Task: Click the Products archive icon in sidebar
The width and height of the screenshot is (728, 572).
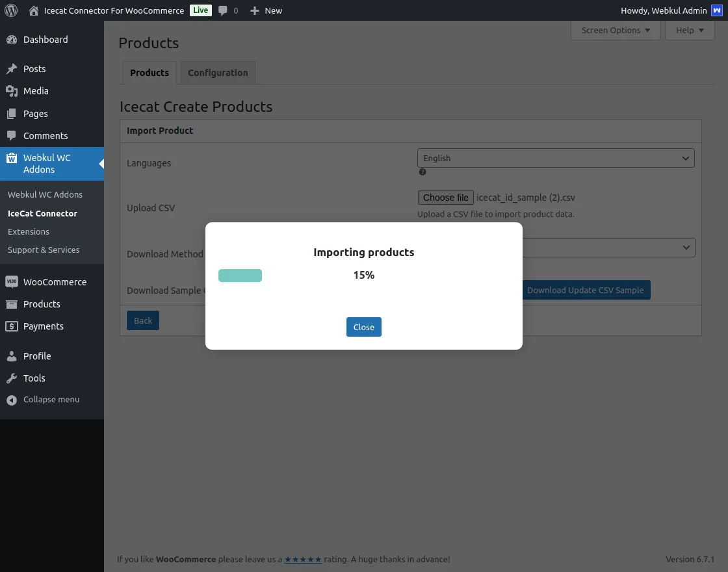Action: [x=12, y=304]
